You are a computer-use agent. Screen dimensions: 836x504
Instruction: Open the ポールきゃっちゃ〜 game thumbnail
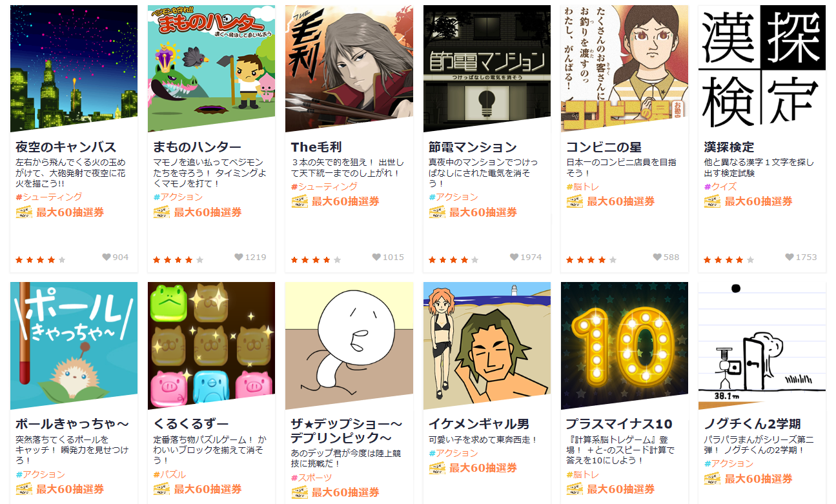[x=74, y=346]
